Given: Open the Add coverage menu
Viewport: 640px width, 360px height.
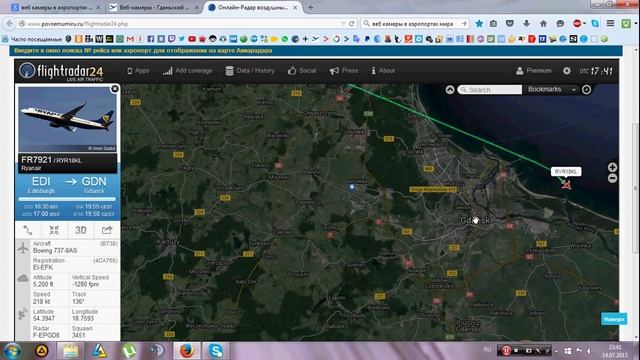Looking at the screenshot, I should click(187, 71).
